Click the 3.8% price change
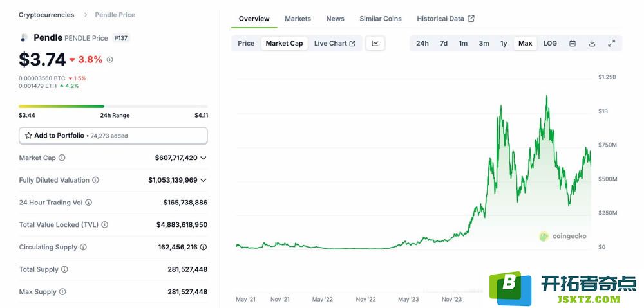 tap(86, 59)
